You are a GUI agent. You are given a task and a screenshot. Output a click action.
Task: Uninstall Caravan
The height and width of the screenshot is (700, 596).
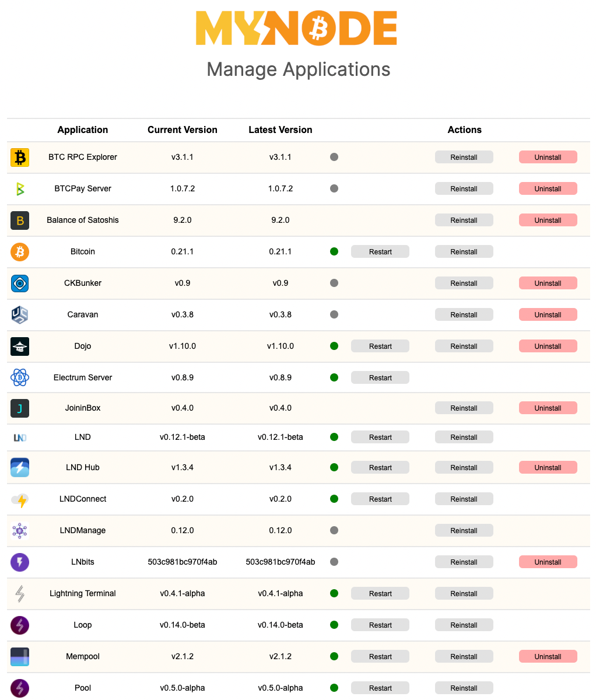[548, 315]
